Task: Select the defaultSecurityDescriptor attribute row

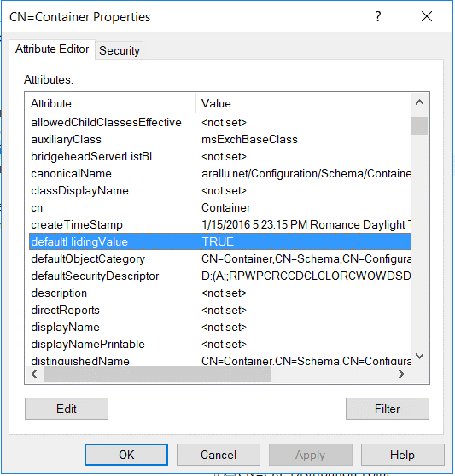Action: click(220, 276)
